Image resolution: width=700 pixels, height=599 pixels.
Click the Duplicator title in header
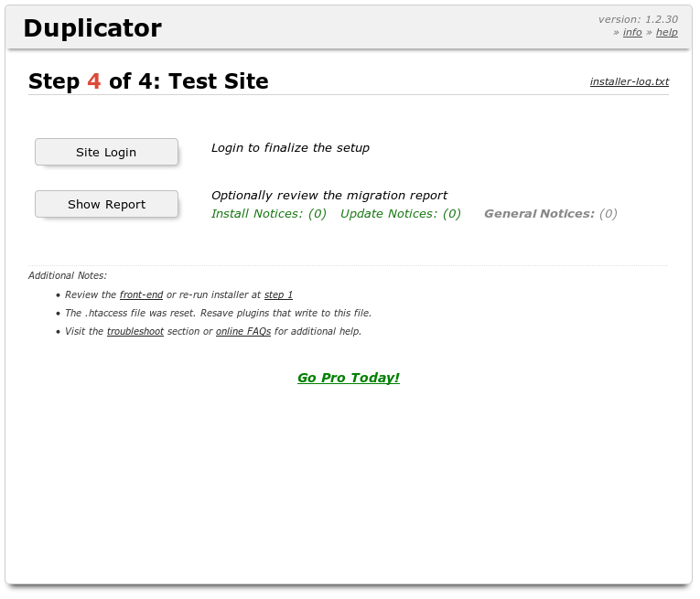(x=92, y=28)
